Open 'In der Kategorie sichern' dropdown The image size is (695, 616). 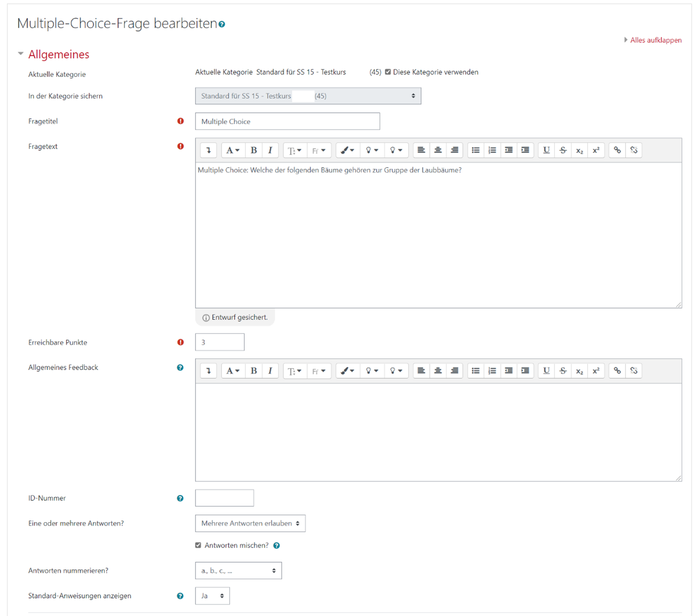coord(308,96)
